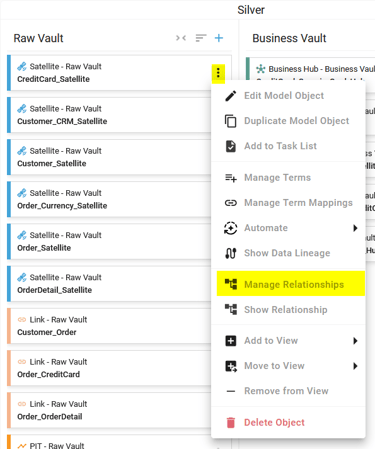Click the PIT - Raw Vault card
This screenshot has height=449, width=375.
[x=109, y=442]
